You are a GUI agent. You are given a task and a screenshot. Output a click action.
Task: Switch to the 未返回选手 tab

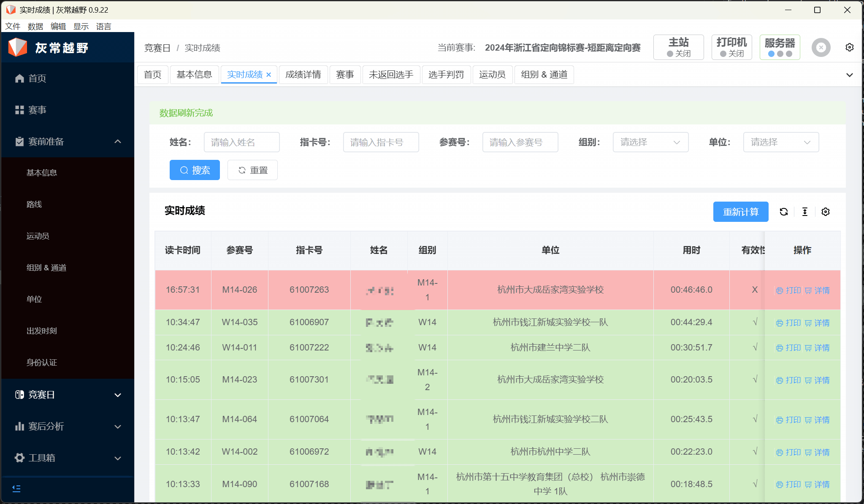pos(391,75)
